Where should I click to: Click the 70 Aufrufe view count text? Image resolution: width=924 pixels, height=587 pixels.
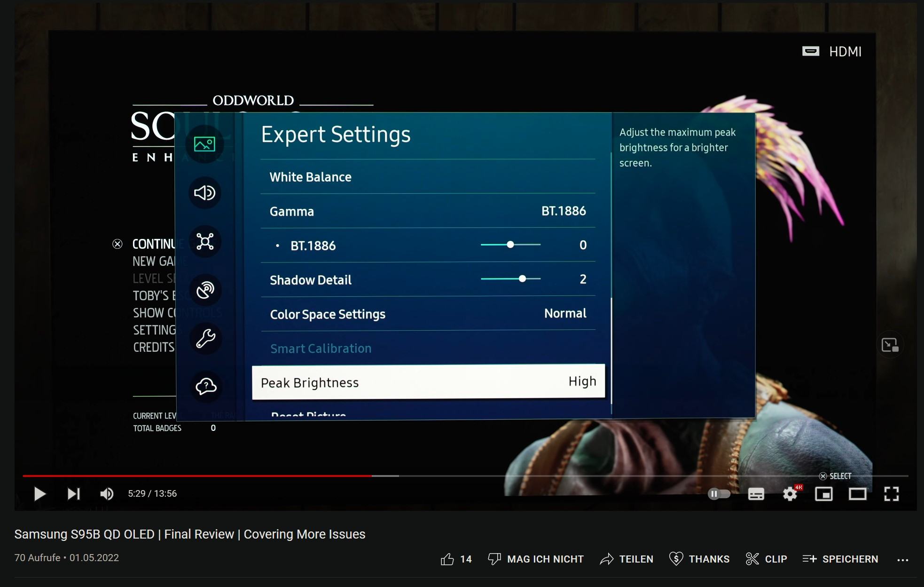click(x=37, y=558)
